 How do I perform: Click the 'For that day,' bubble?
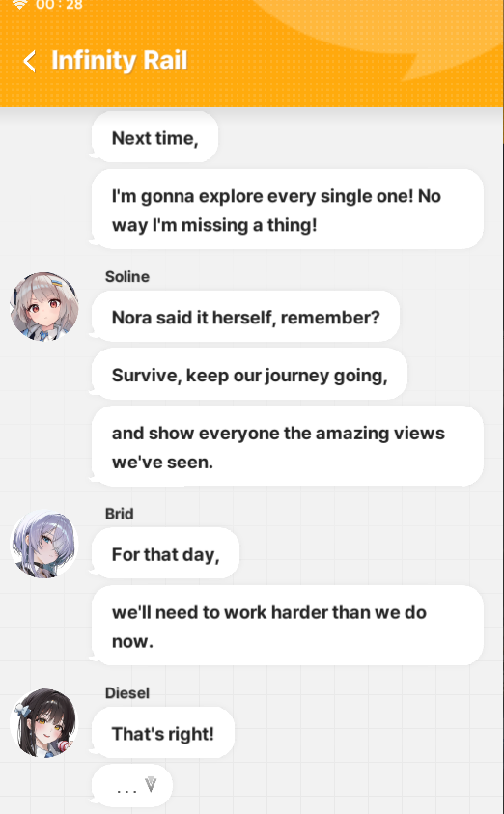pos(165,554)
